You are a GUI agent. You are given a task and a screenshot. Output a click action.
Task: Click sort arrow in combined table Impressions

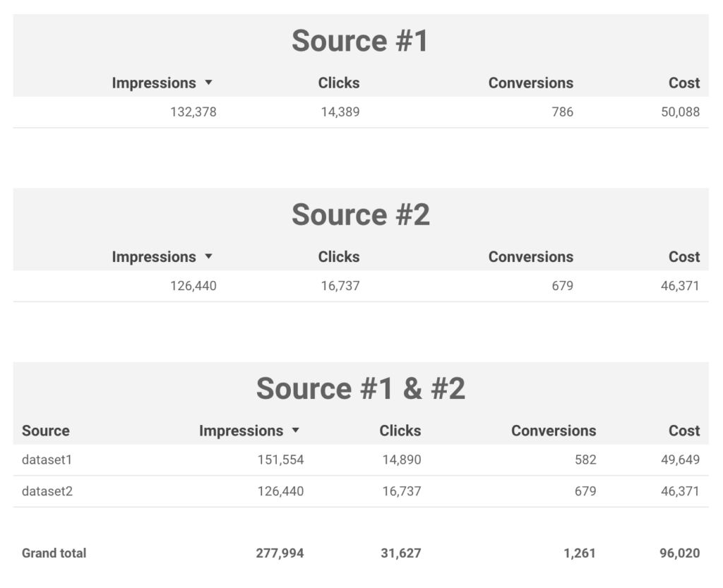(x=296, y=431)
